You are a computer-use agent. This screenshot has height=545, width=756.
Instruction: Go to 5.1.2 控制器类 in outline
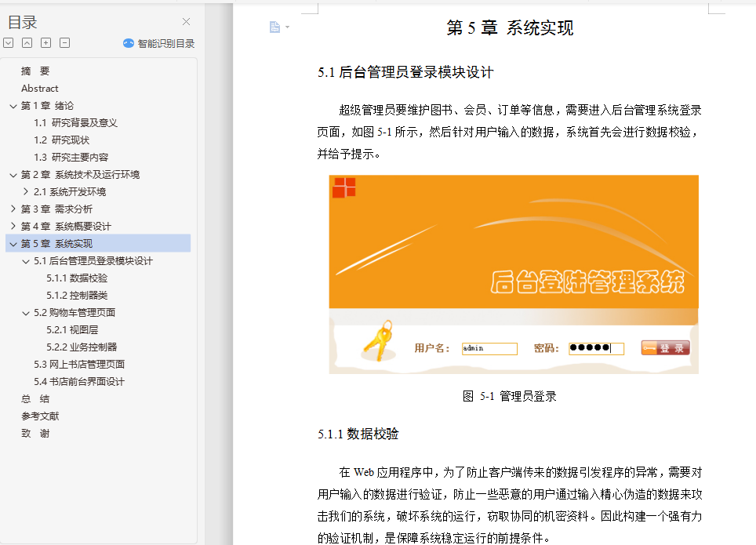(77, 296)
